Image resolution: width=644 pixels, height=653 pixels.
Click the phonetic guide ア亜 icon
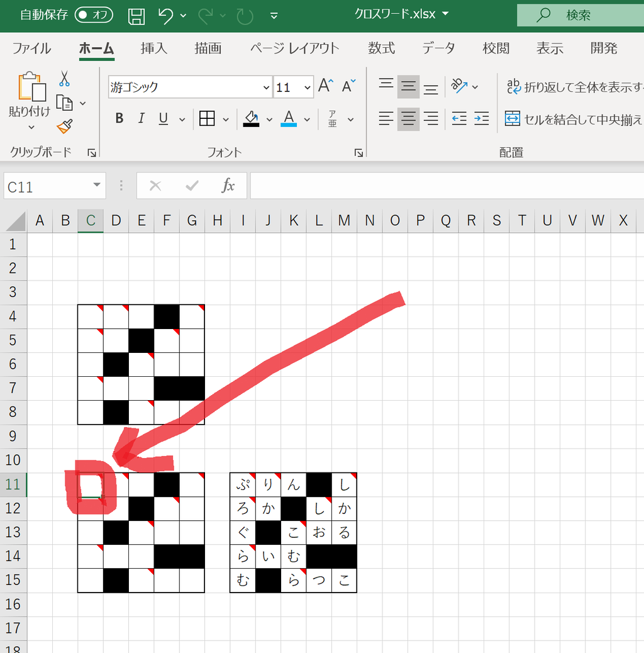tap(332, 119)
